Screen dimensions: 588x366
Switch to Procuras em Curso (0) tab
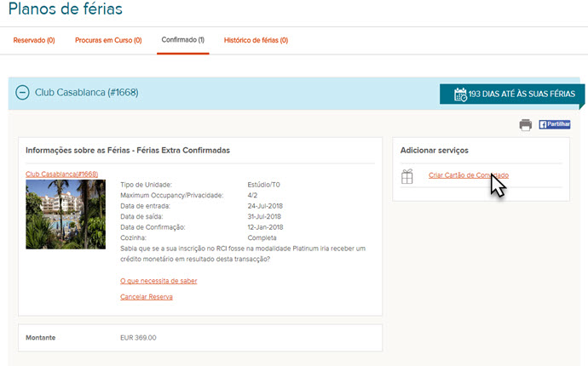(108, 40)
